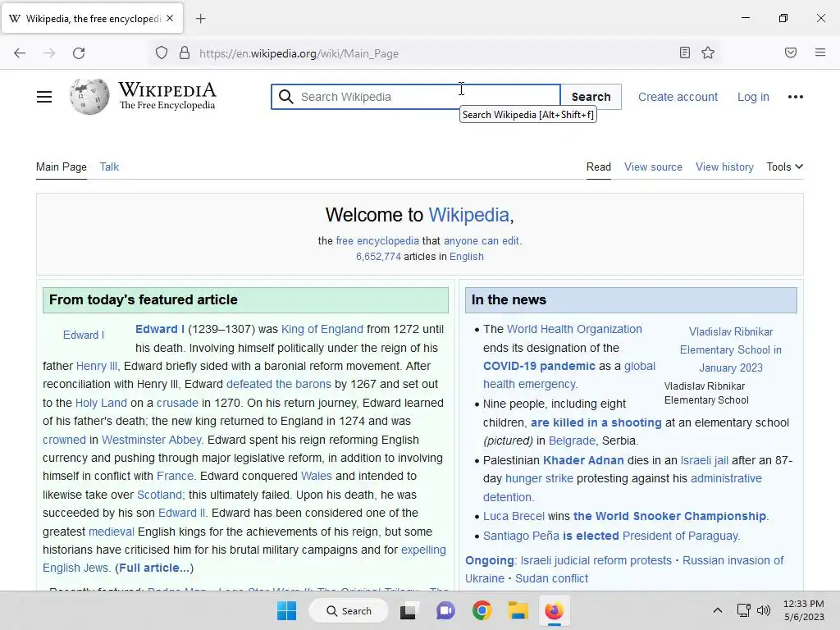
Task: Click the padlock site security icon
Action: pyautogui.click(x=185, y=53)
